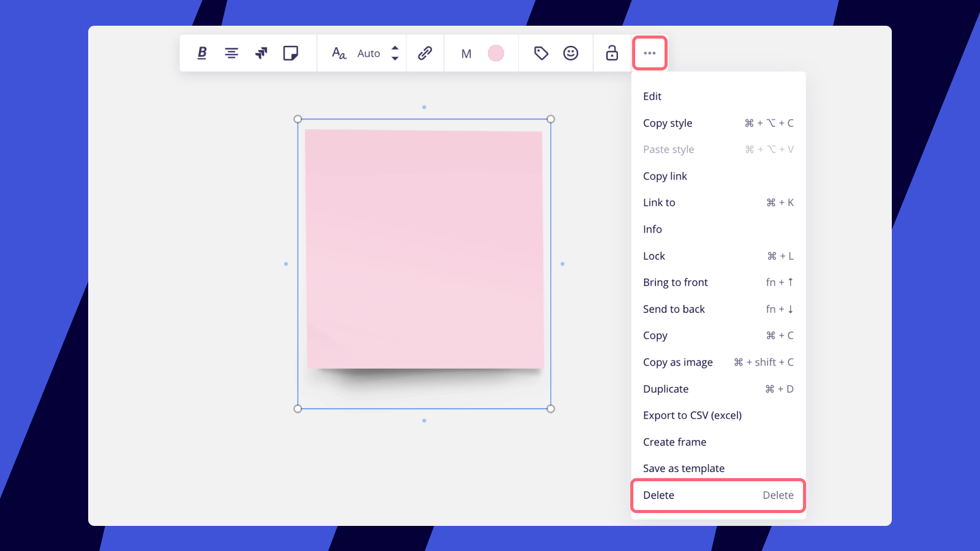Open the Auto font size dropdown
The height and width of the screenshot is (551, 980).
pos(368,53)
